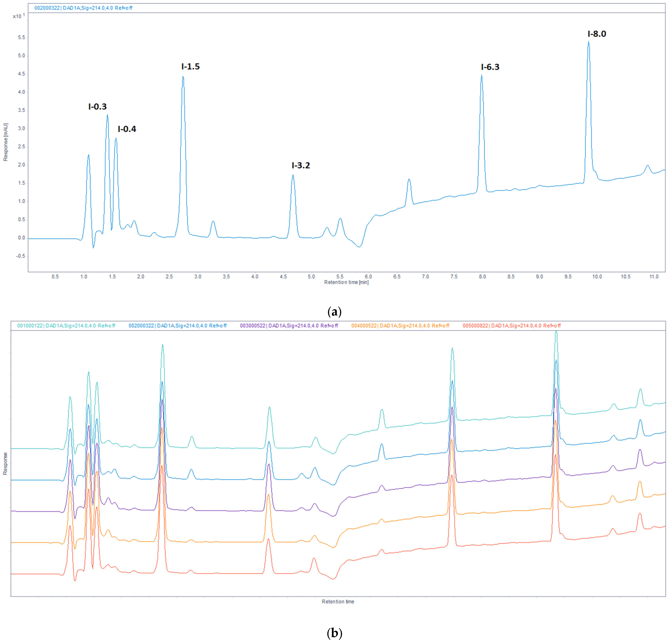The height and width of the screenshot is (644, 670).
Task: Select the 002000322 blue legend in lower chart
Action: click(177, 326)
